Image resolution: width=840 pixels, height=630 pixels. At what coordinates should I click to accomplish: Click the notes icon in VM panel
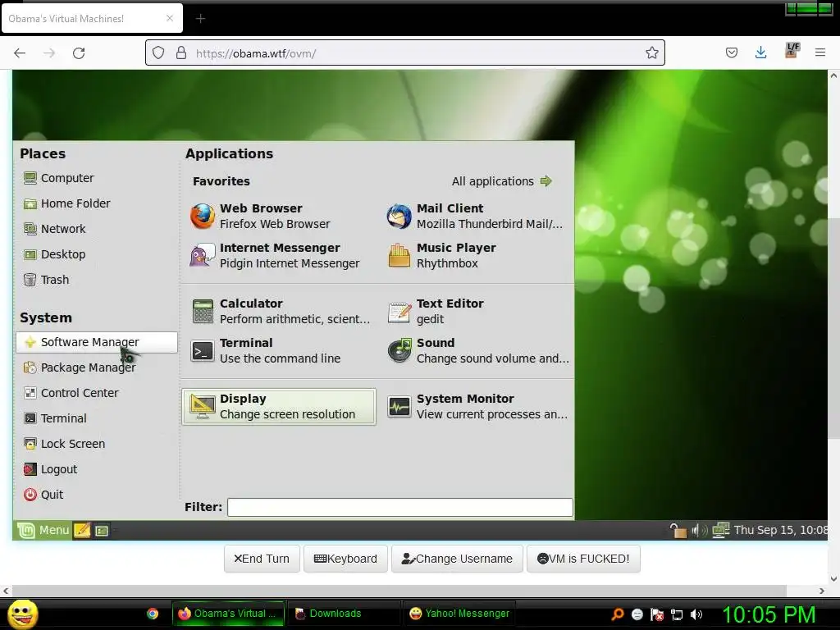click(82, 530)
